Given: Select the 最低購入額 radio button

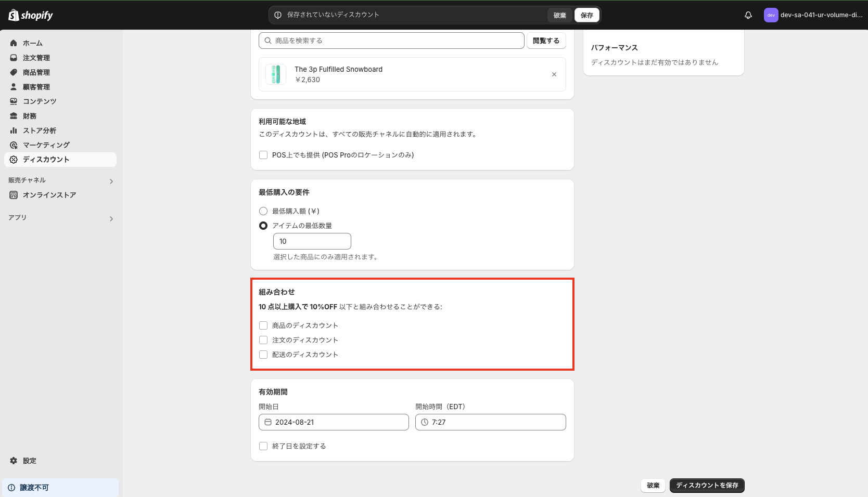Looking at the screenshot, I should 263,211.
